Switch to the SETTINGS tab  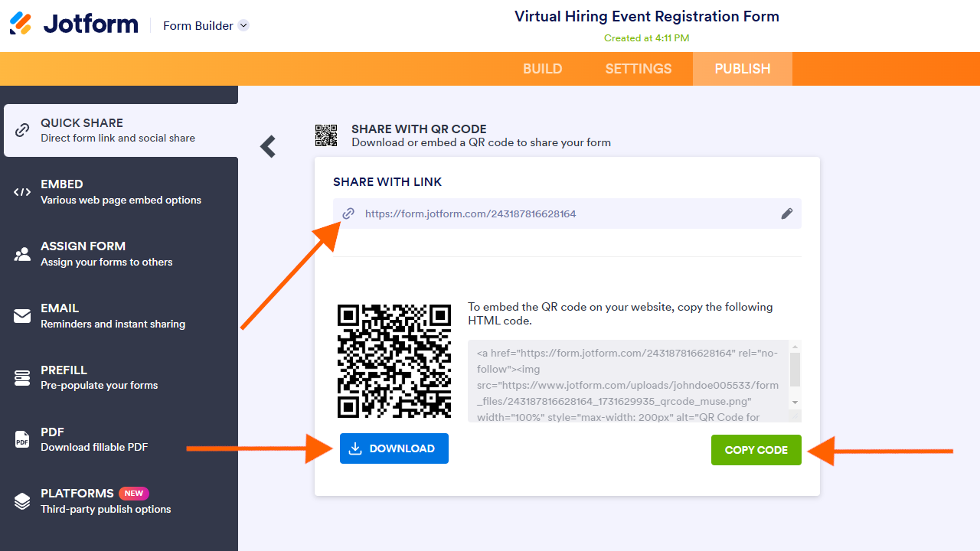point(638,69)
